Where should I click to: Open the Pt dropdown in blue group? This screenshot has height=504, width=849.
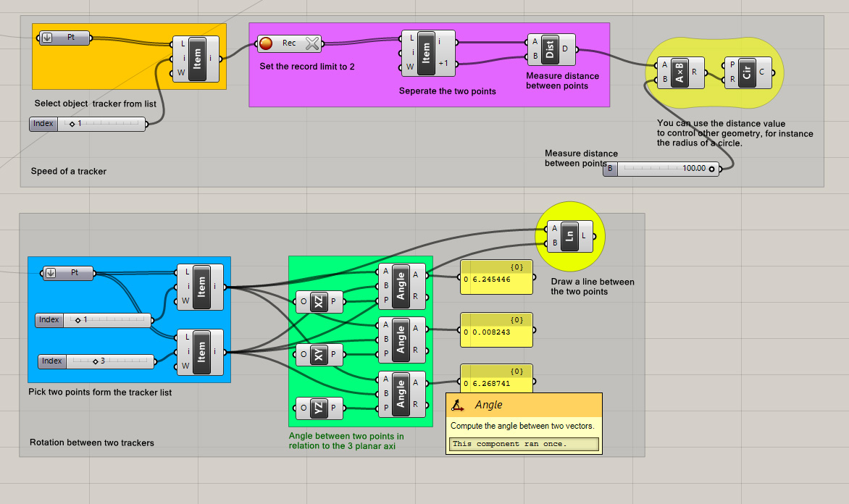click(51, 273)
